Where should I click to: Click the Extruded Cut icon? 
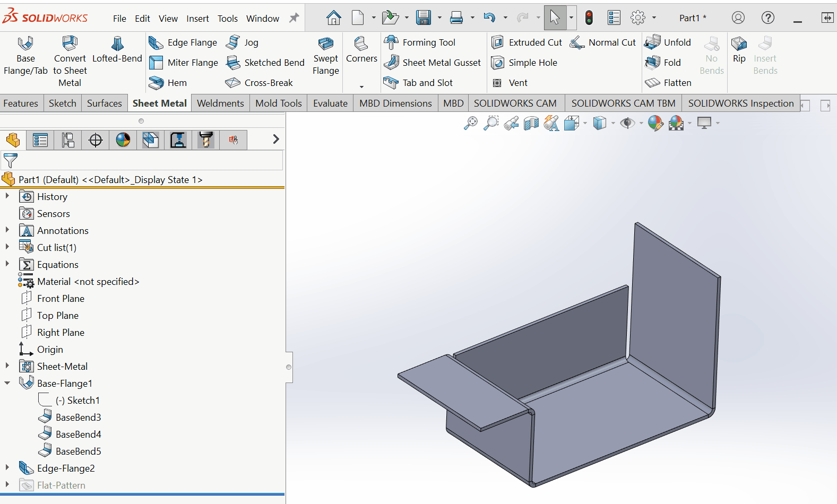(x=498, y=42)
